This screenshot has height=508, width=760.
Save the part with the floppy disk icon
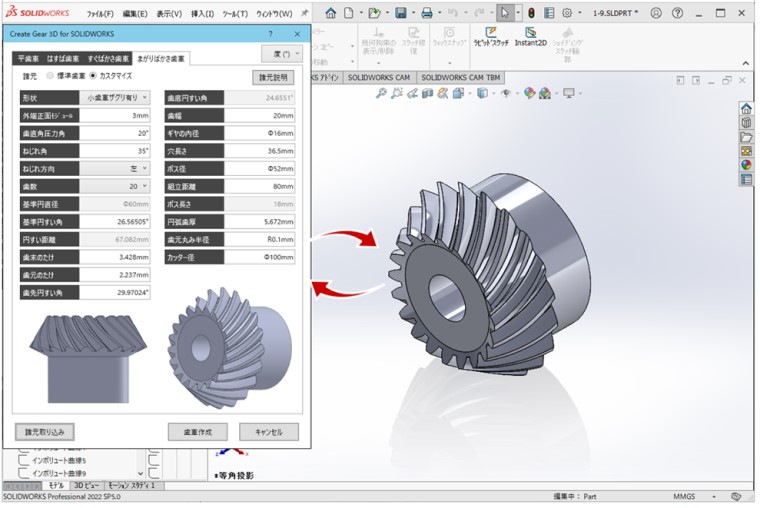(x=401, y=13)
